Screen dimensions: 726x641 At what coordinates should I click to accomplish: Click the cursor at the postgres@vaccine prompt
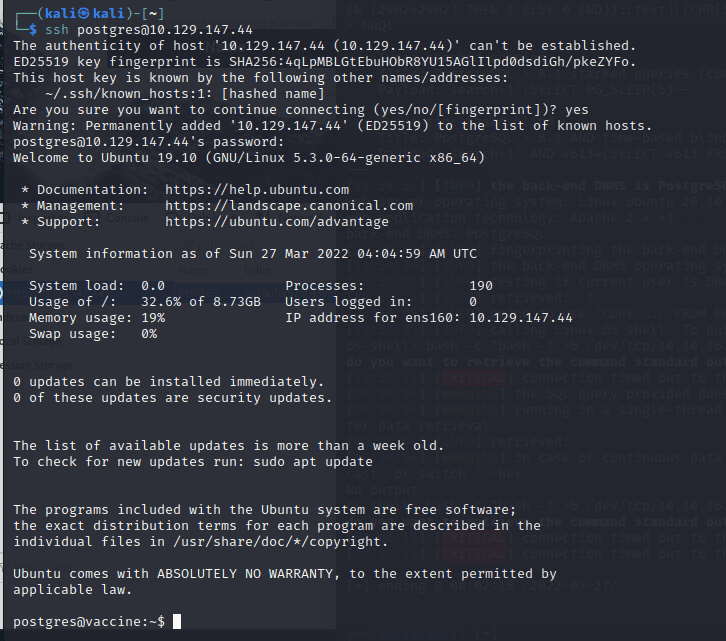(178, 622)
